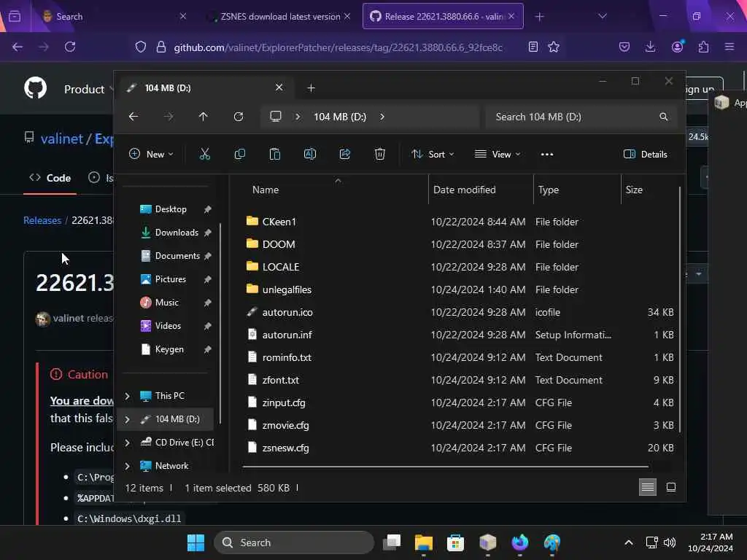Bookmark this page with the star icon
This screenshot has height=560, width=747.
coord(554,47)
